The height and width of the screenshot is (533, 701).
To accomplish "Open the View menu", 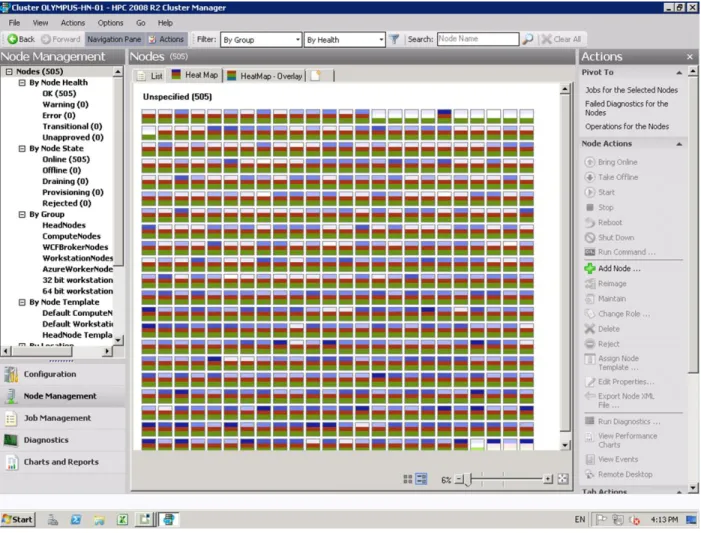I will coord(40,23).
